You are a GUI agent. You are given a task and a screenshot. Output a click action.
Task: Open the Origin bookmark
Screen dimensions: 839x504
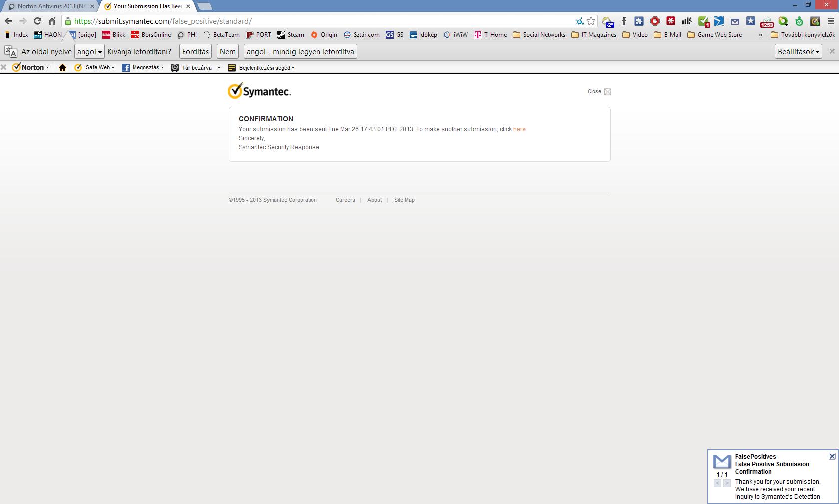[324, 35]
